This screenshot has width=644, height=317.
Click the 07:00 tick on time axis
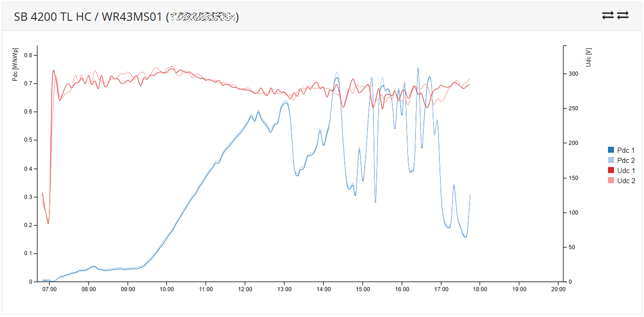coord(49,289)
